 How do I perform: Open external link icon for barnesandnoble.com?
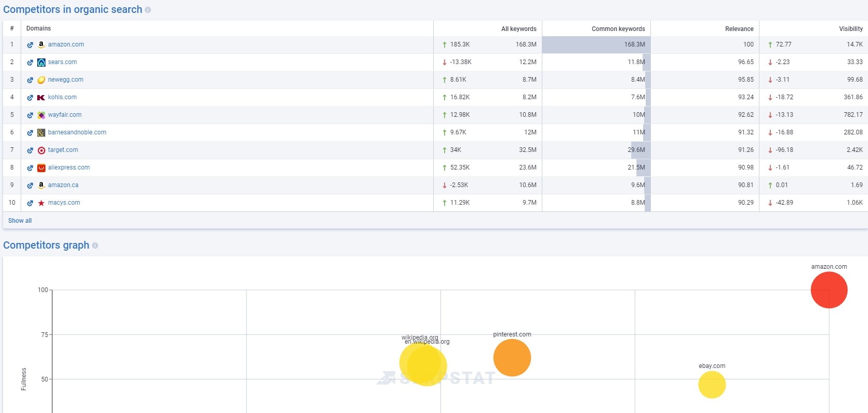[30, 133]
